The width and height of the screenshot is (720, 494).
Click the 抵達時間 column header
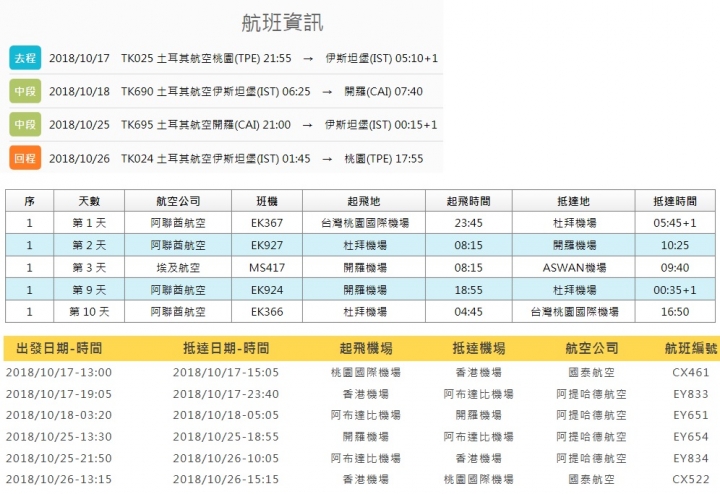(675, 201)
